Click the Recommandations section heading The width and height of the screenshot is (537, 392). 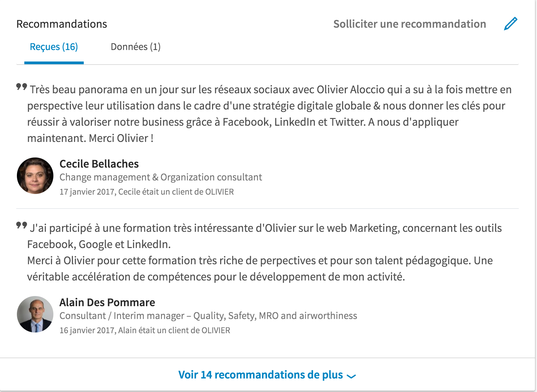click(62, 24)
